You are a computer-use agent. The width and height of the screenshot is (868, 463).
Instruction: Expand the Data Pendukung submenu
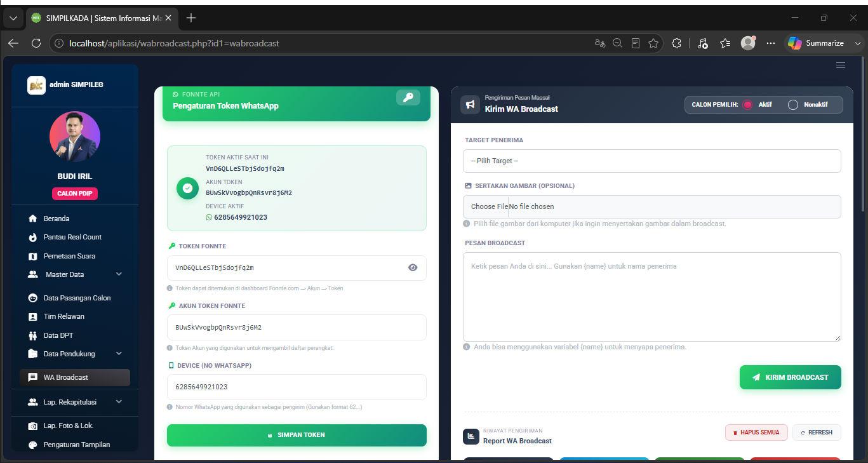click(x=75, y=354)
